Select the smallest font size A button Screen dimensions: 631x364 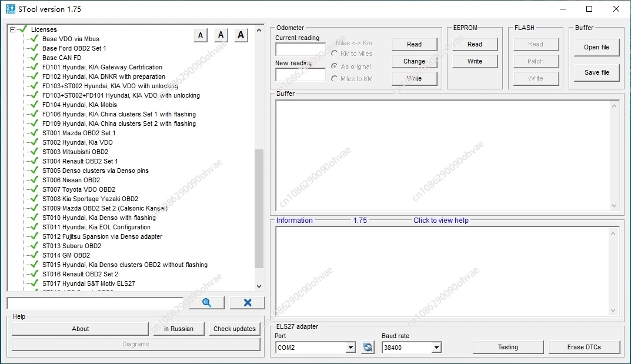pyautogui.click(x=201, y=35)
